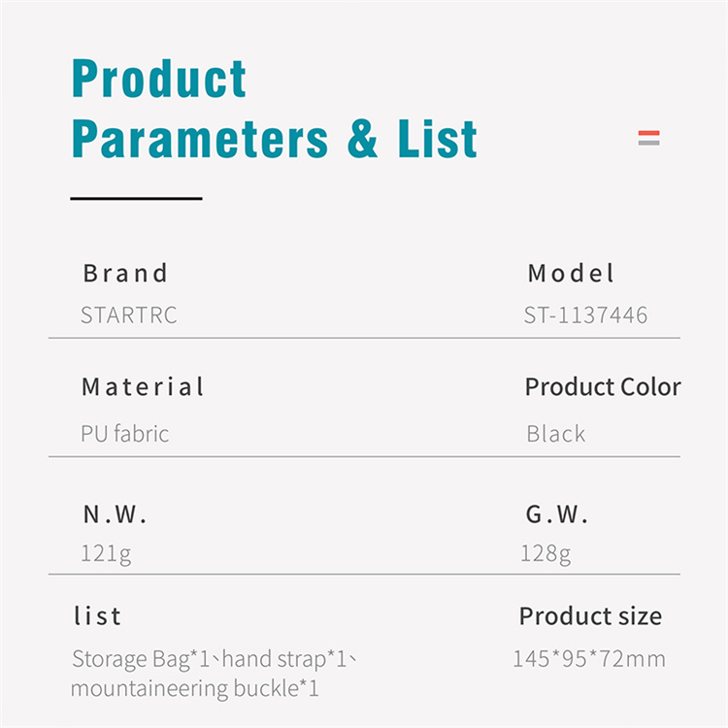Select the "list" label
Screen dimensions: 728x728
click(x=98, y=616)
